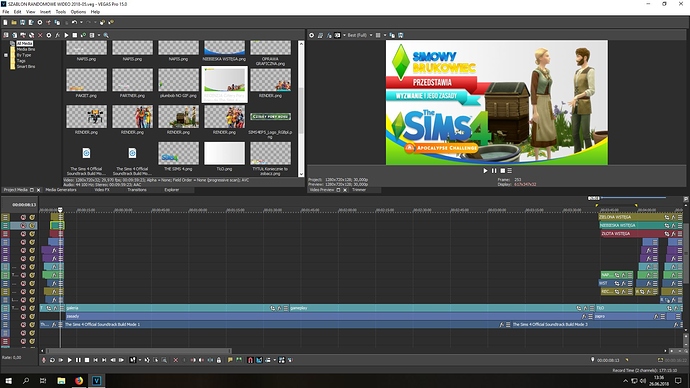Click the timeline timecode display 00:00:08:13
690x388 pixels.
[x=24, y=205]
